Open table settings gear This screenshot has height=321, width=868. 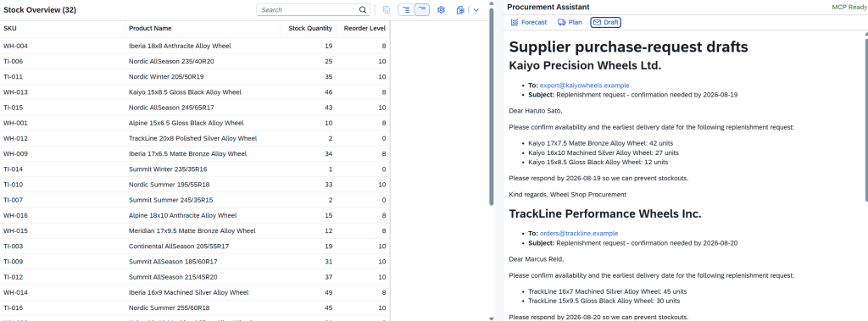click(441, 10)
